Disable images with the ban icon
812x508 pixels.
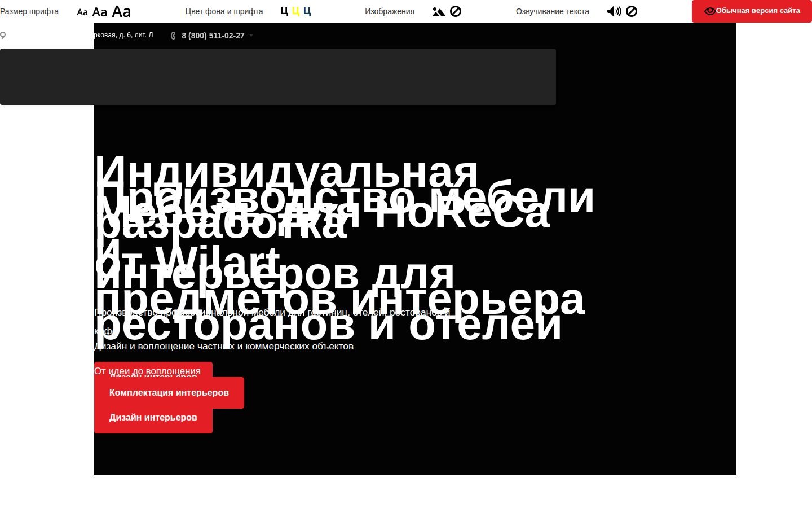(456, 11)
